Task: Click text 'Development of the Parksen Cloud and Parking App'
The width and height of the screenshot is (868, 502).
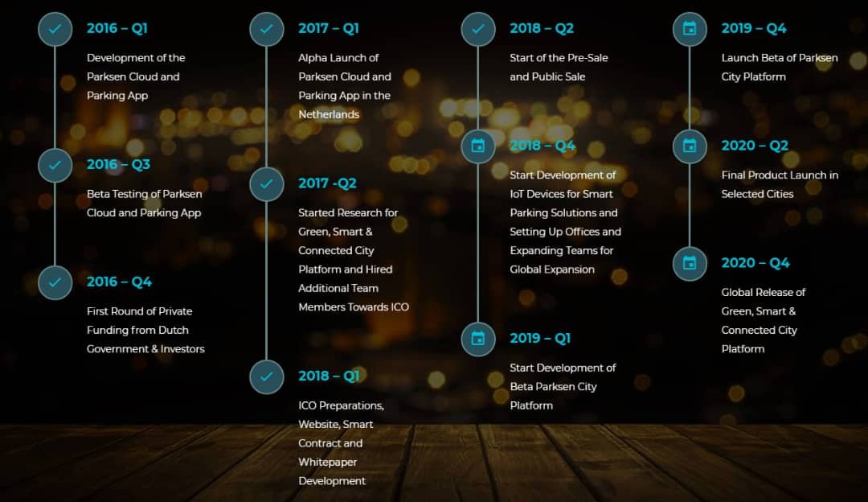Action: pos(136,76)
